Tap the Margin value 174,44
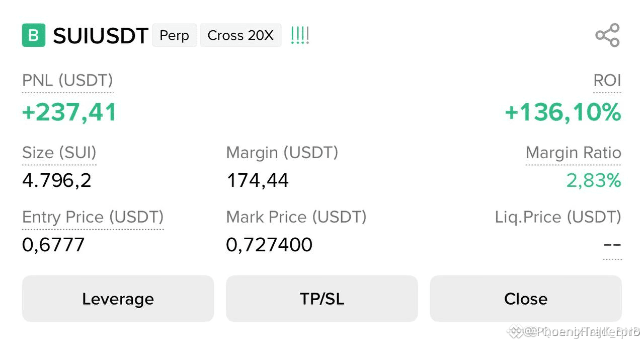Screen dimensions: 644x344 pyautogui.click(x=258, y=180)
